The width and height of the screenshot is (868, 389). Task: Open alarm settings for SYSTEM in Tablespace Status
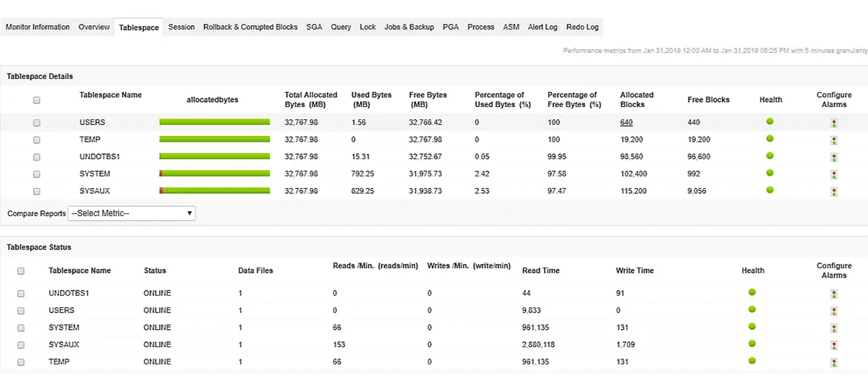[x=834, y=328]
